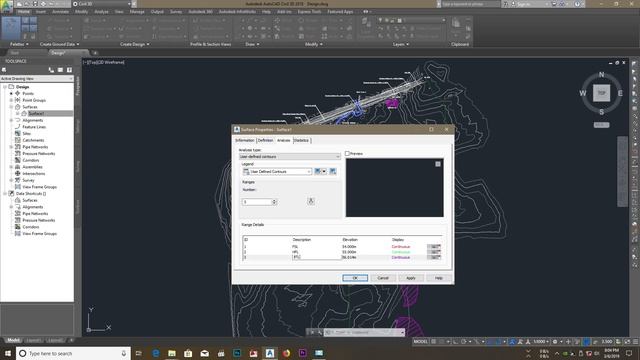Open the Palettes panel dropdown
The image size is (640, 360).
click(19, 44)
